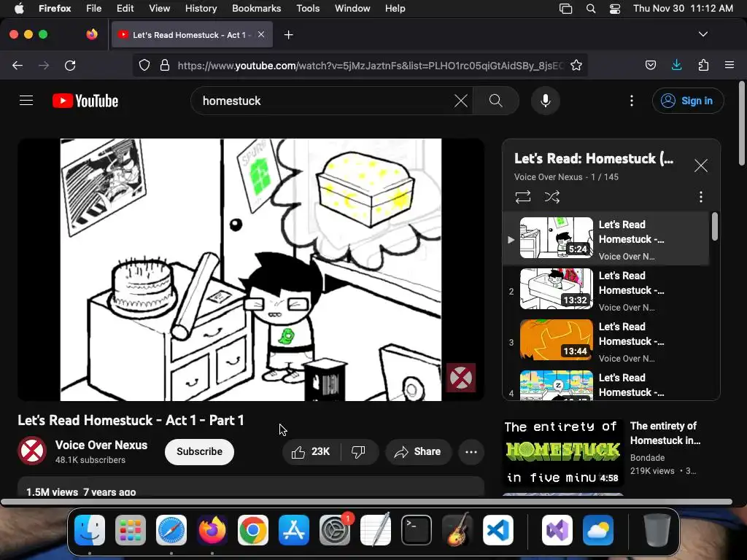Open the Bondade channel link
Screen dimensions: 747x560
(x=647, y=457)
